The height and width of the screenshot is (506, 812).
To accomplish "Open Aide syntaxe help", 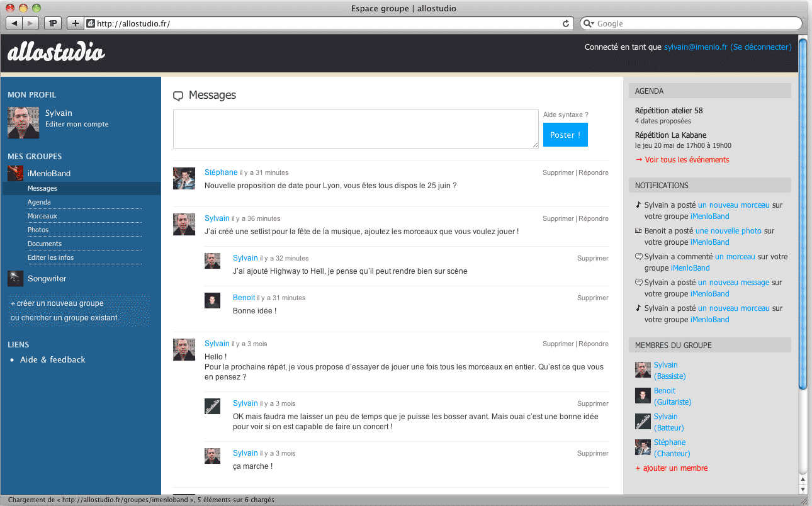I will click(x=566, y=115).
